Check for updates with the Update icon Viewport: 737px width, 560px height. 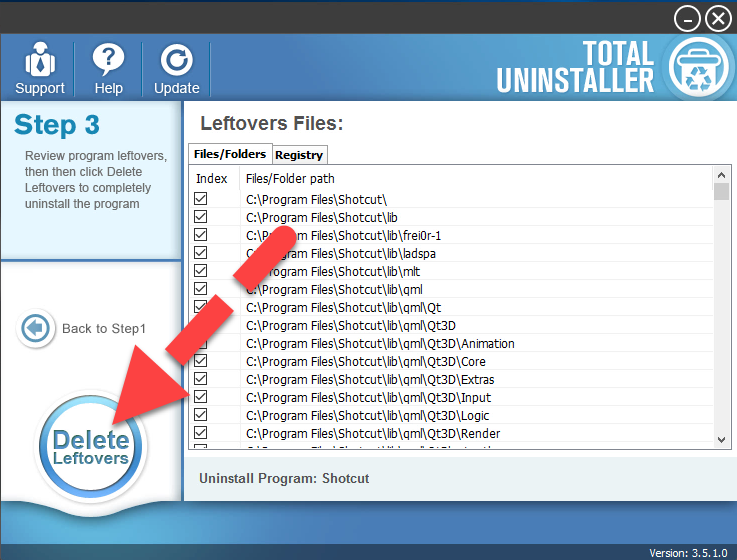pyautogui.click(x=177, y=60)
